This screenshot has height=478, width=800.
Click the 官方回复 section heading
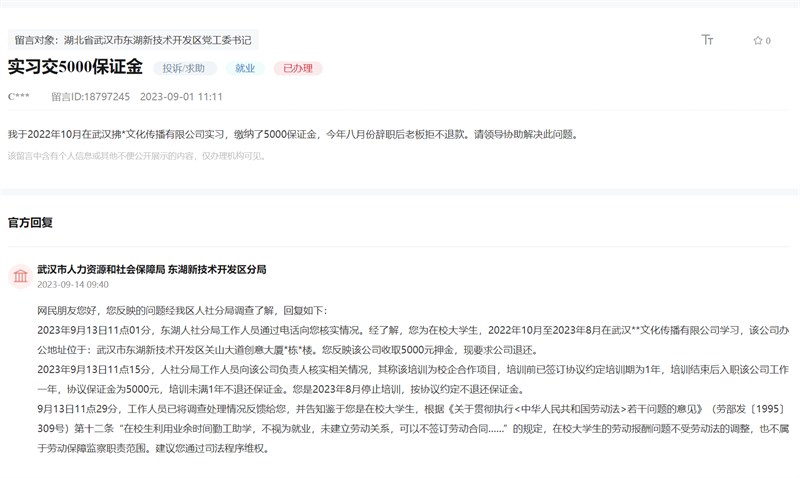[x=31, y=222]
